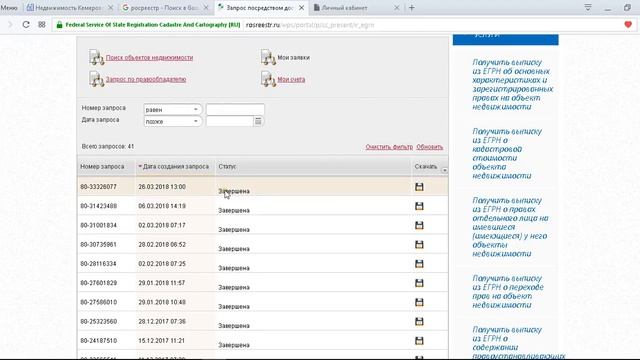
Task: Click the Мои заявки label
Action: tap(293, 58)
